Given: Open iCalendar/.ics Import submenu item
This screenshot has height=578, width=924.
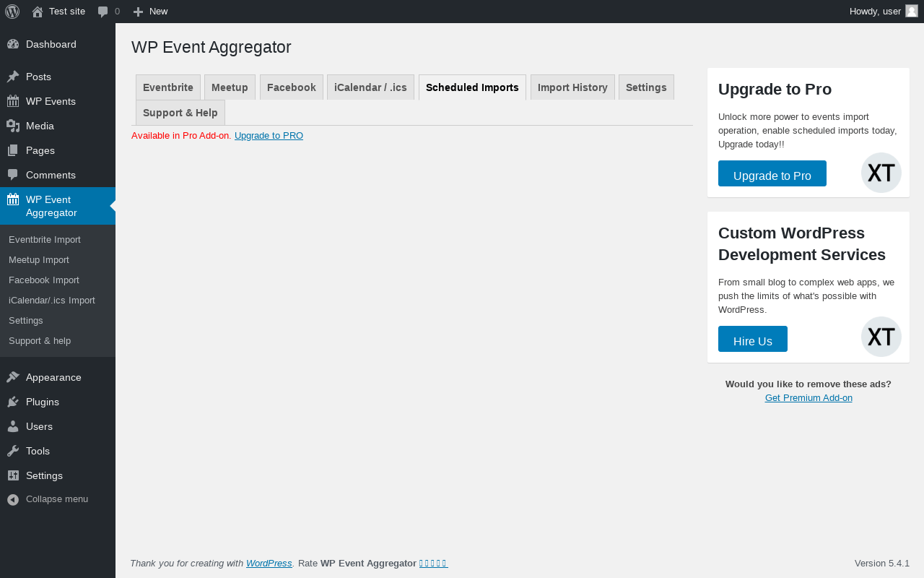Looking at the screenshot, I should [52, 300].
